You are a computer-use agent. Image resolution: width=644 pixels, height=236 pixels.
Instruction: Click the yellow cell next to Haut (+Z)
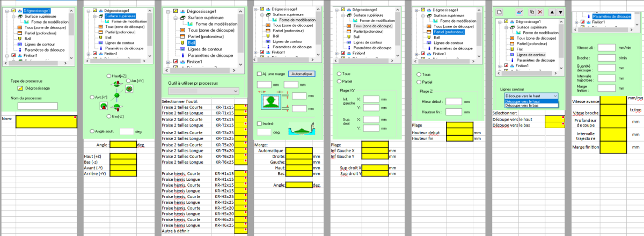pyautogui.click(x=123, y=156)
